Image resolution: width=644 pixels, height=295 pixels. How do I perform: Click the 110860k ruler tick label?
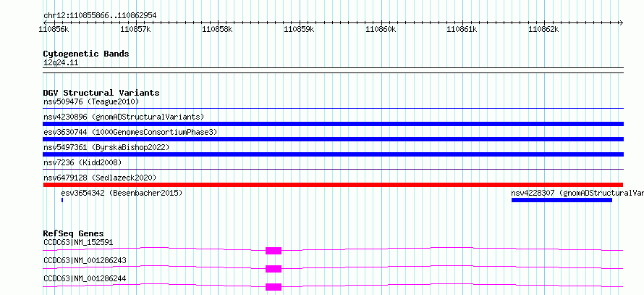(x=381, y=29)
